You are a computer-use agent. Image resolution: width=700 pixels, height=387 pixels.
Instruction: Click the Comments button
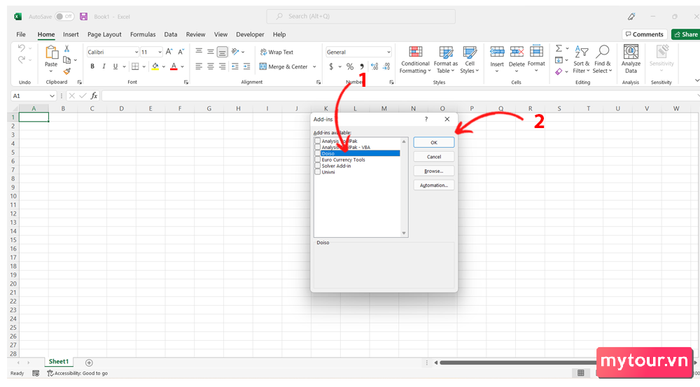pos(644,34)
